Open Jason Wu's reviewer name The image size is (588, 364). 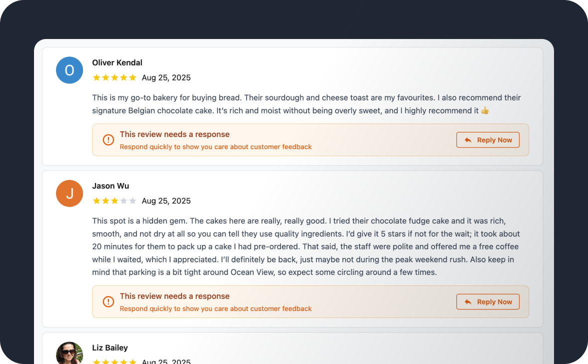110,185
